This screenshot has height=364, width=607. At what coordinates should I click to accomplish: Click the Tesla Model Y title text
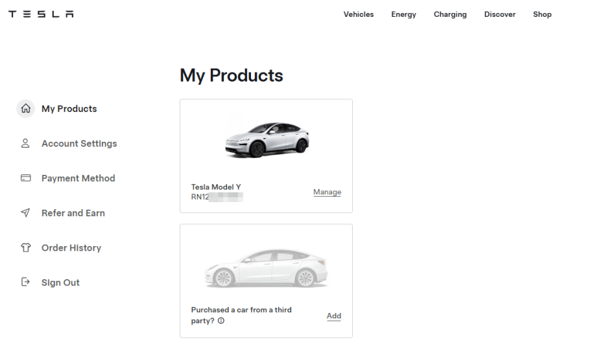tap(216, 187)
